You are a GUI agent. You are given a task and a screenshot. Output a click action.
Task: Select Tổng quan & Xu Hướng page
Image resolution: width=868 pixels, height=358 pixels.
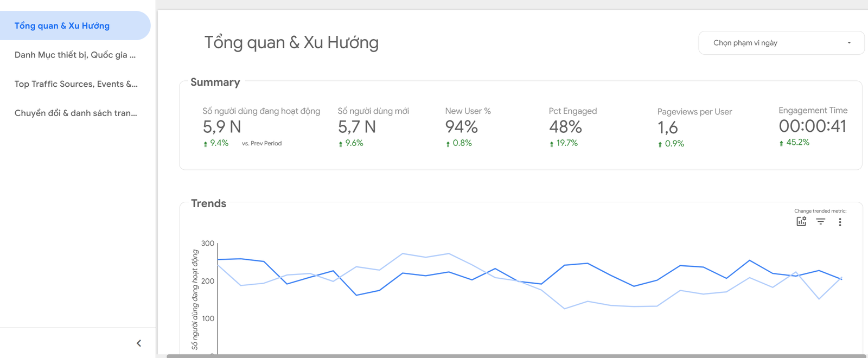pyautogui.click(x=75, y=25)
